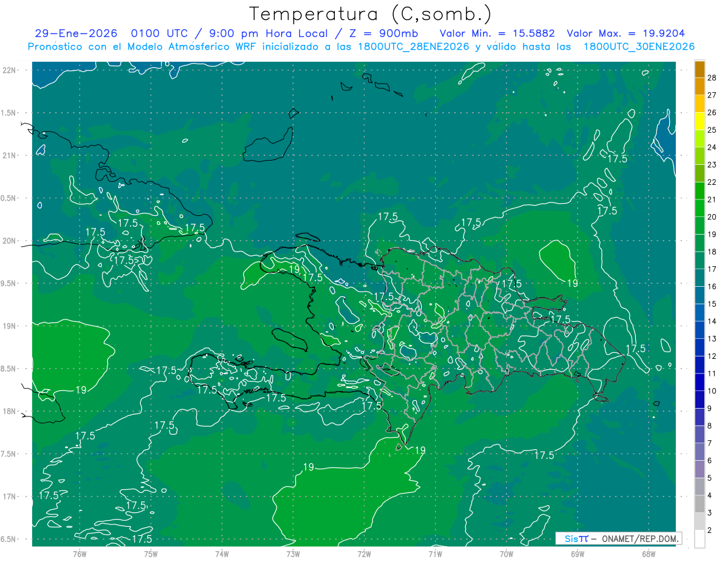Screen dimensions: 728x562
Task: Click the "Valor Max. = 19.9204" readout
Action: [x=626, y=33]
